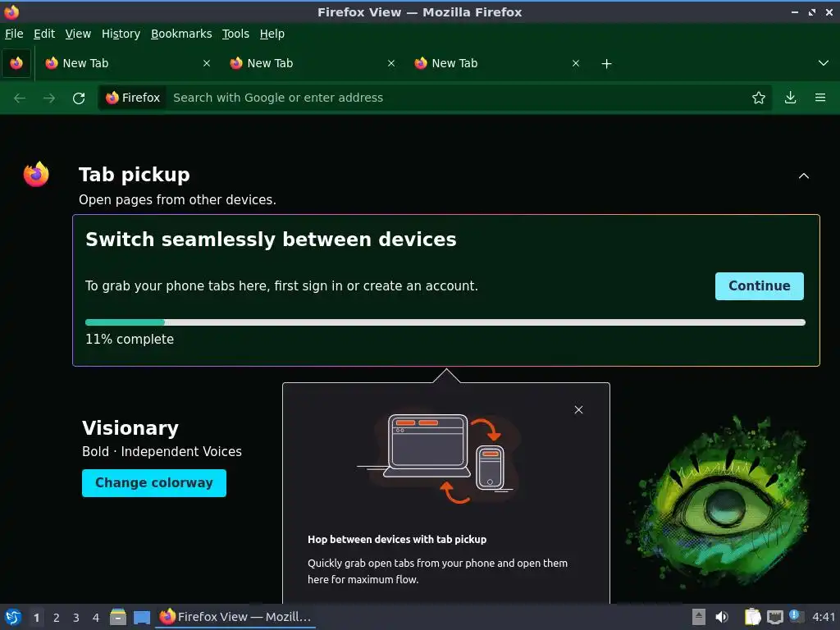This screenshot has height=630, width=840.
Task: Open the volume control
Action: (722, 617)
